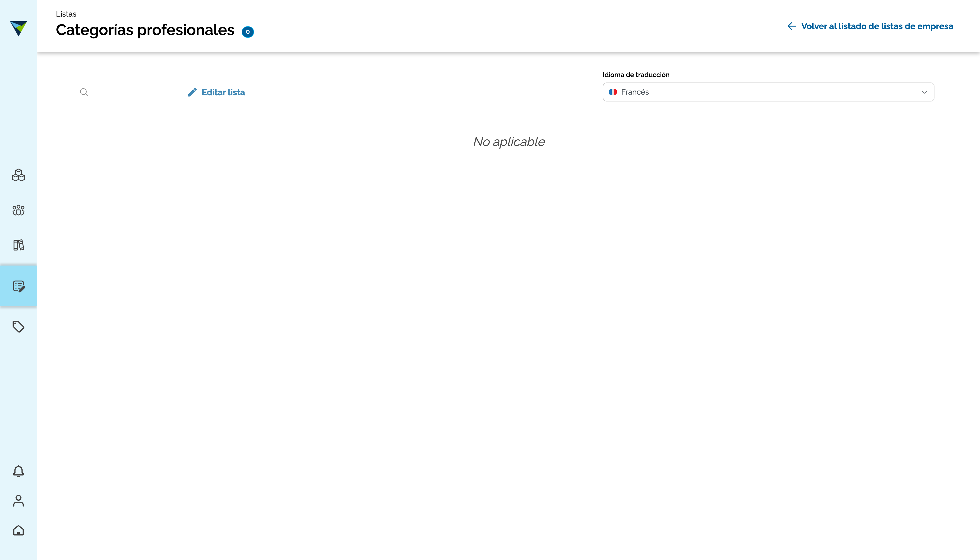The height and width of the screenshot is (560, 980).
Task: Expand language selector via chevron arrow
Action: (924, 92)
